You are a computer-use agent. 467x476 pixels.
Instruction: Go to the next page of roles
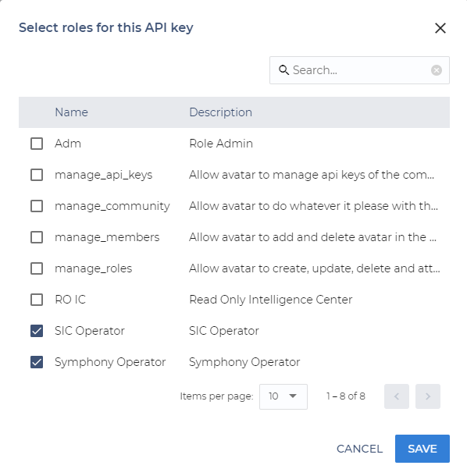[428, 396]
